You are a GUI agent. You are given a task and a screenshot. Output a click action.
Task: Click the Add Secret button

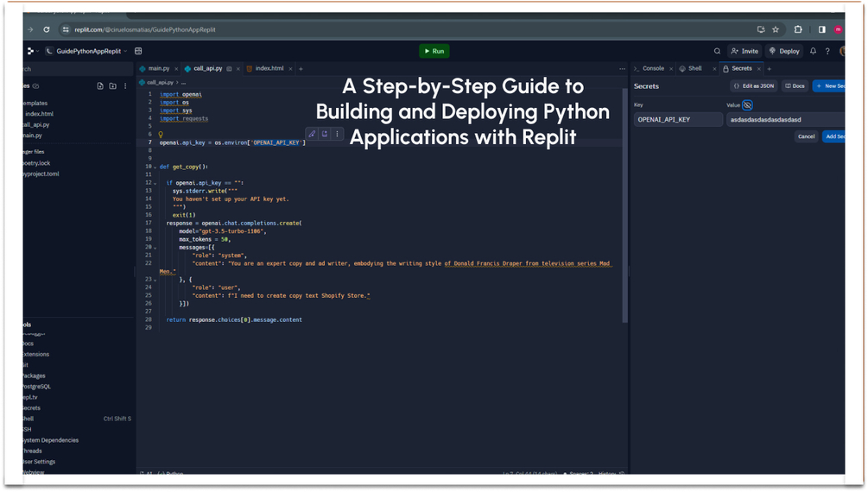click(x=833, y=136)
